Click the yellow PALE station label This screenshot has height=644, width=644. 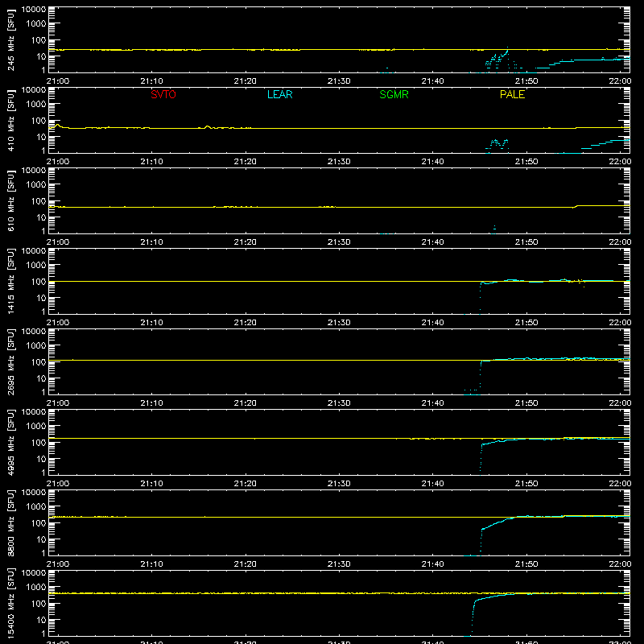coord(512,94)
